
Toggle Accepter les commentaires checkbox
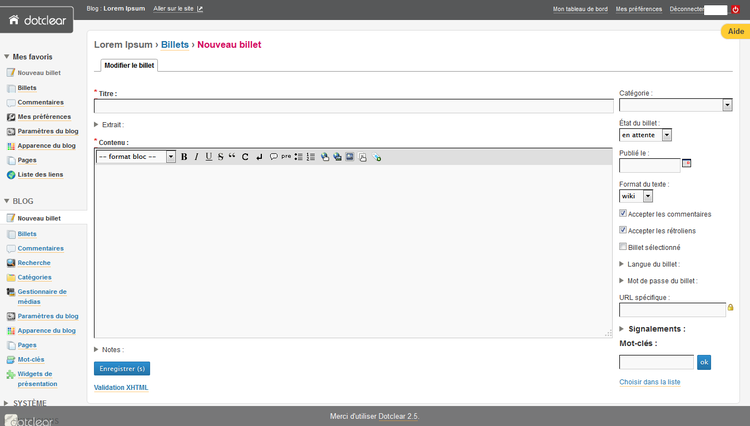(624, 213)
